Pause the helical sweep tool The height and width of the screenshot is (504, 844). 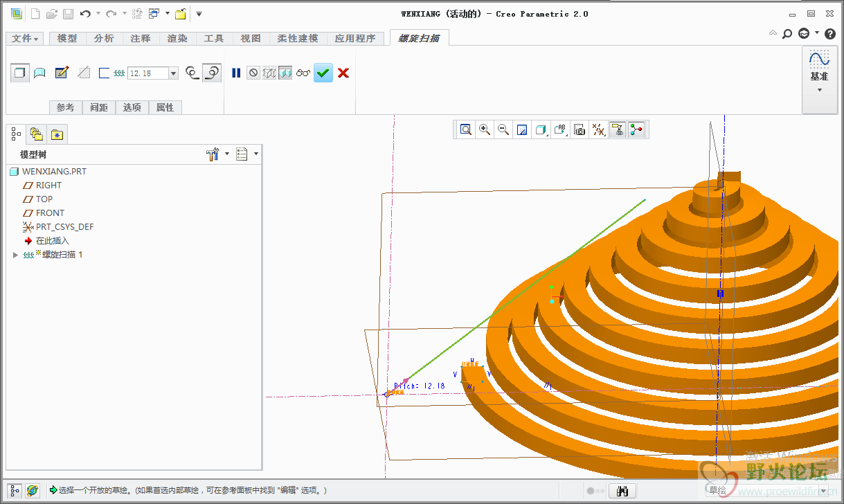(236, 73)
